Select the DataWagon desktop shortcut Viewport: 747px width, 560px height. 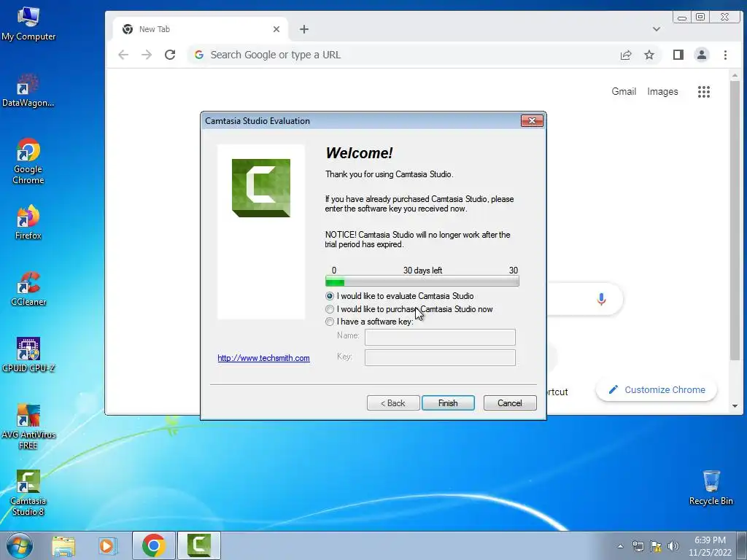pos(28,90)
